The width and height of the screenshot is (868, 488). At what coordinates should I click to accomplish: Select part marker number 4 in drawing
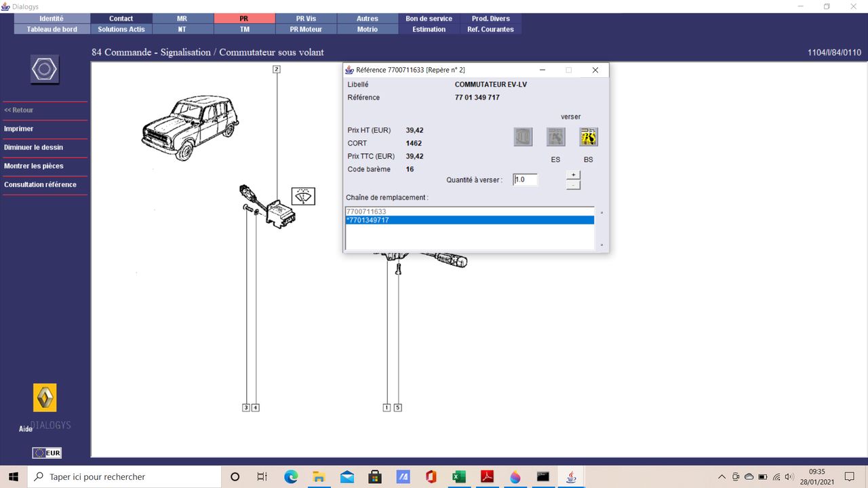(256, 407)
